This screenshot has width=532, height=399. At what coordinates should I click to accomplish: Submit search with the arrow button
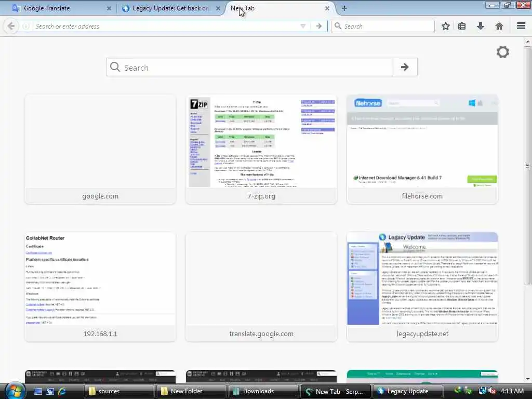coord(404,67)
